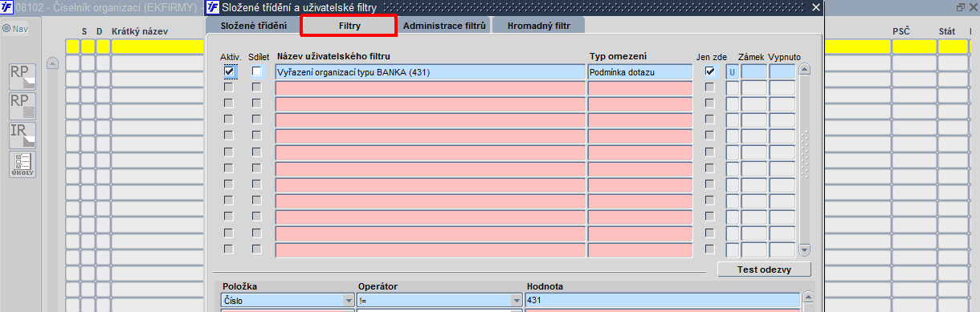Click the PSČ column header
Viewport: 980px width, 312px height.
[x=900, y=31]
